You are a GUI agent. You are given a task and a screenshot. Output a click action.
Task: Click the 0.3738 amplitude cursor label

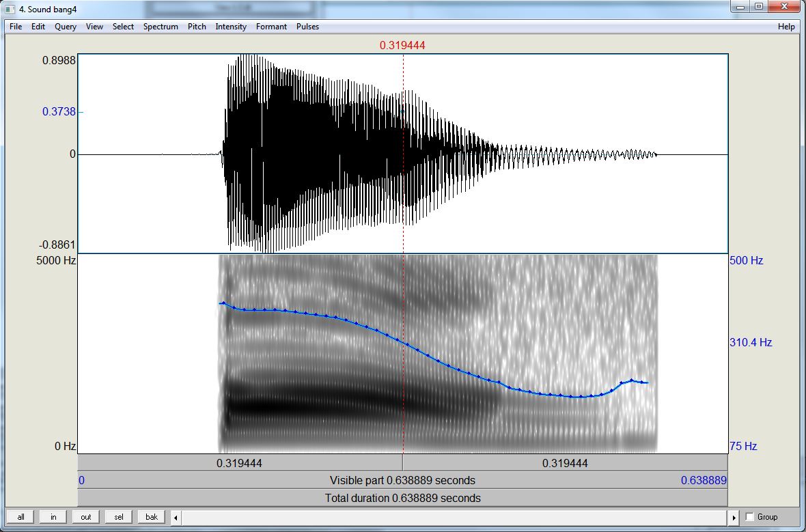coord(59,111)
